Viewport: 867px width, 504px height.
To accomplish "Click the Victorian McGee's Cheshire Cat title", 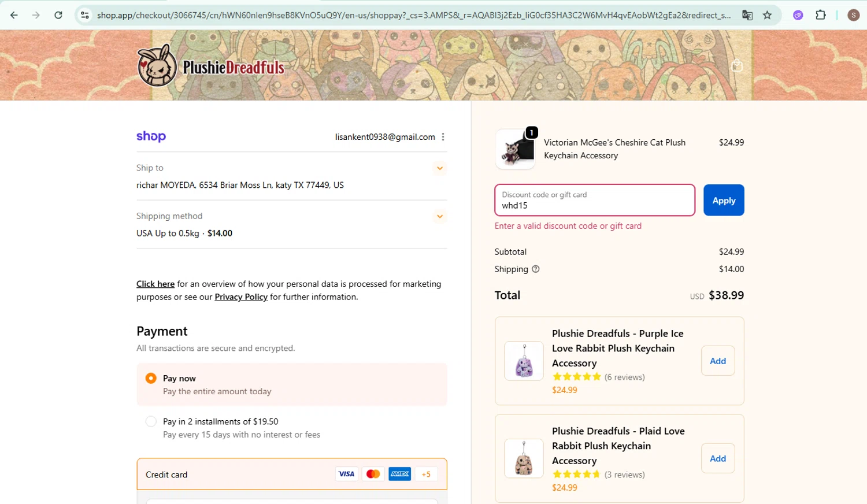I will [614, 149].
